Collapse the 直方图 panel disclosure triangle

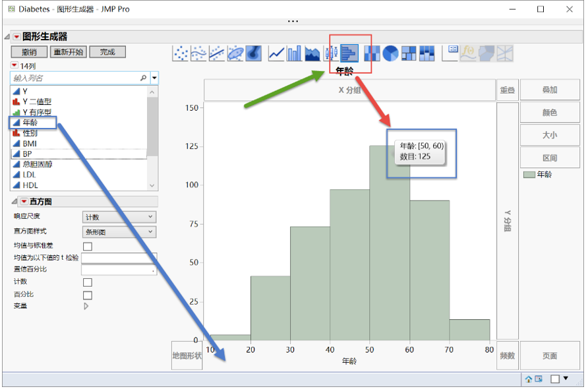pos(14,202)
